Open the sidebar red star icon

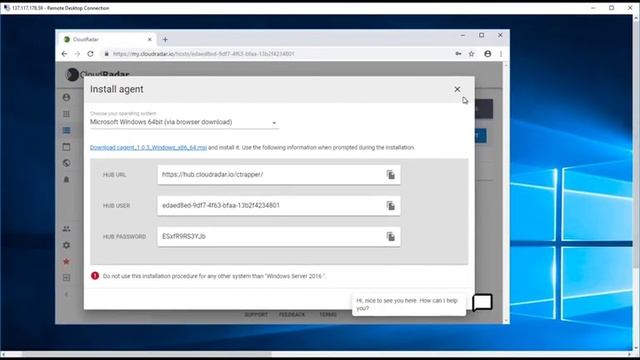pos(67,262)
